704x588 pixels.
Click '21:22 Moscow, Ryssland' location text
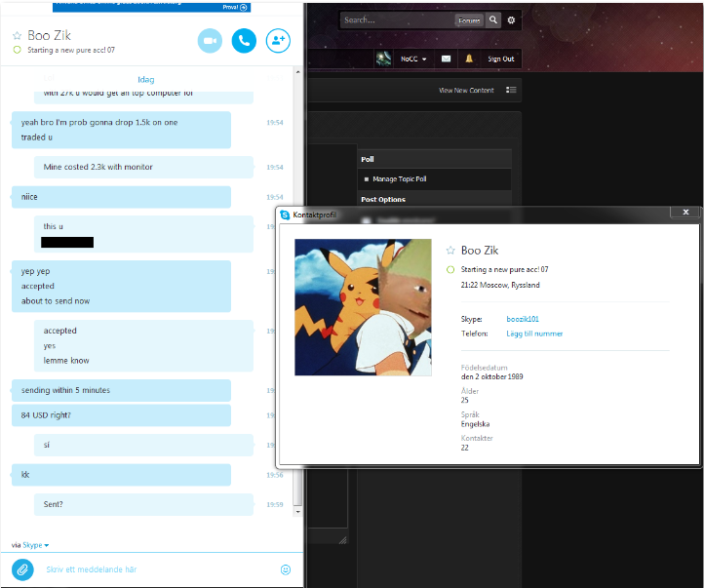pos(500,285)
